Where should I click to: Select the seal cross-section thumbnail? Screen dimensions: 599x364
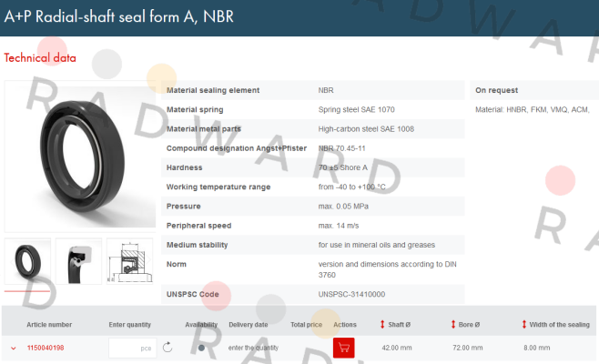pyautogui.click(x=78, y=261)
